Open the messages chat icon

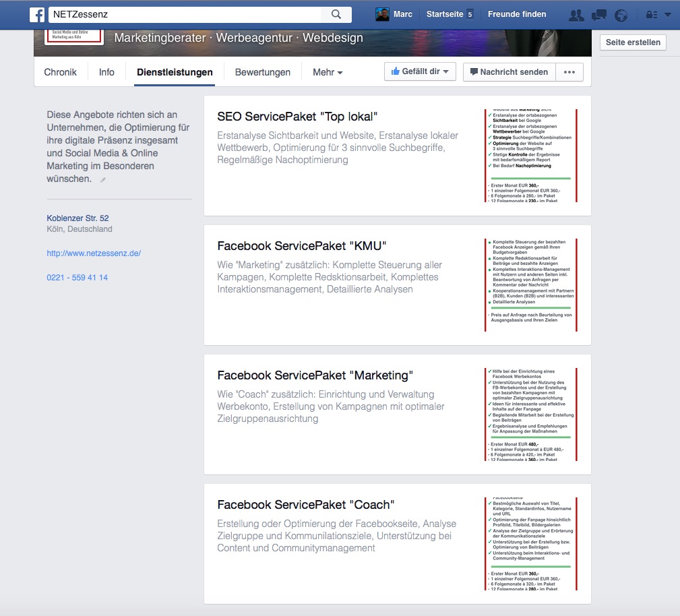coord(598,15)
